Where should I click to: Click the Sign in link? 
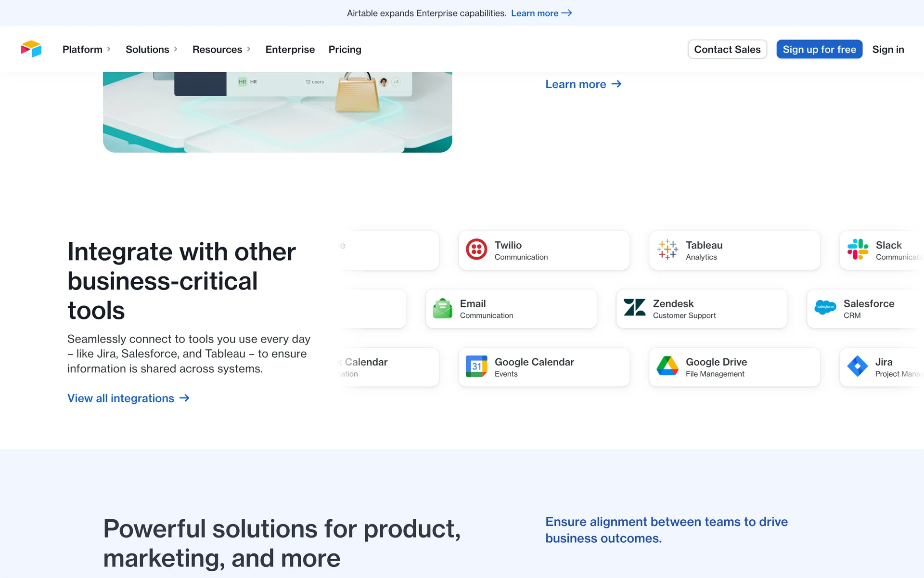[x=888, y=50]
